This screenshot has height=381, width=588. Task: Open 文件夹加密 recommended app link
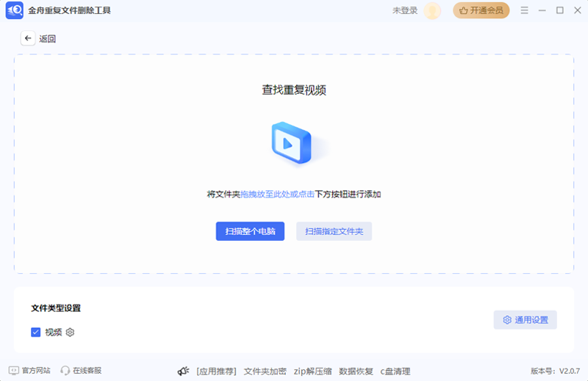tap(265, 371)
